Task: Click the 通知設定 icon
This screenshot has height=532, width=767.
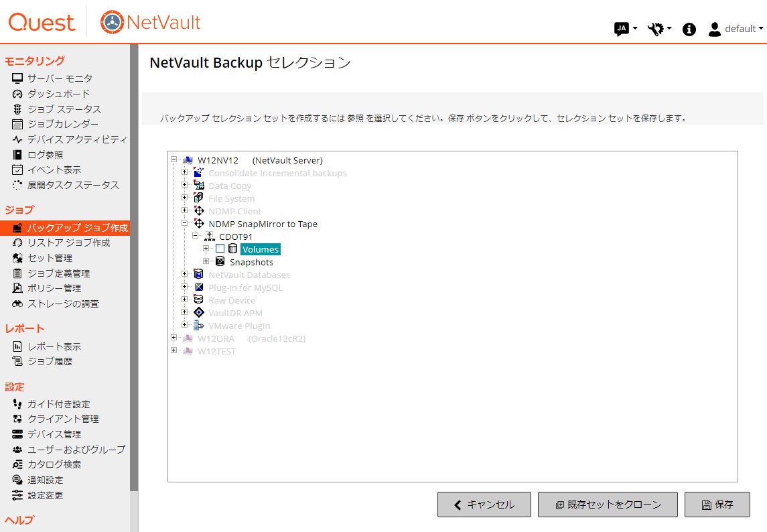Action: (x=17, y=480)
